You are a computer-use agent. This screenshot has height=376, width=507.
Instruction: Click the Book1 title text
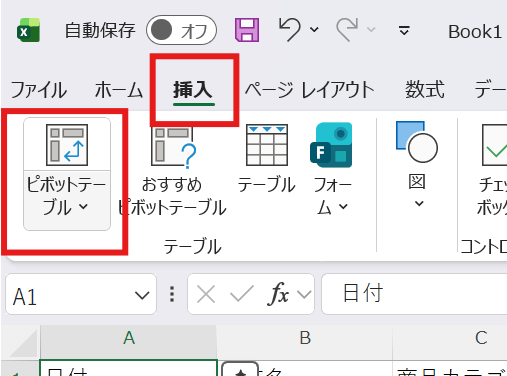pos(475,32)
